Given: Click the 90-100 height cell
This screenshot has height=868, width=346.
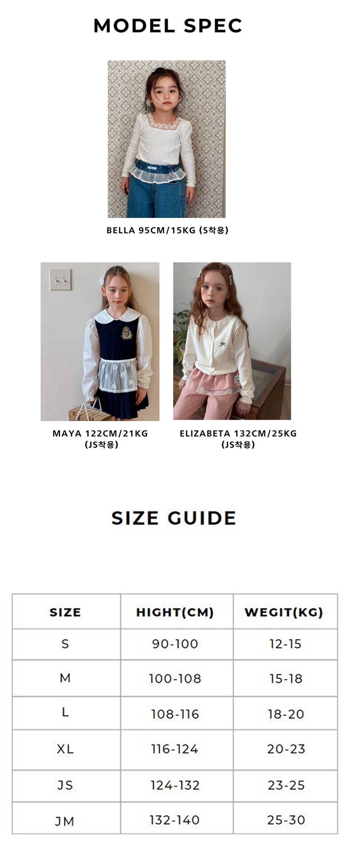Looking at the screenshot, I should point(175,644).
